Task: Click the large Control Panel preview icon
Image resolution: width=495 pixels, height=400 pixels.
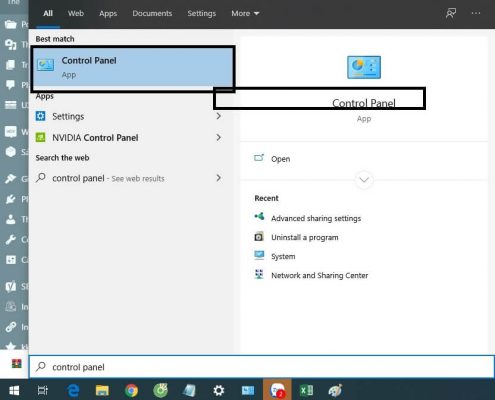Action: click(x=364, y=67)
